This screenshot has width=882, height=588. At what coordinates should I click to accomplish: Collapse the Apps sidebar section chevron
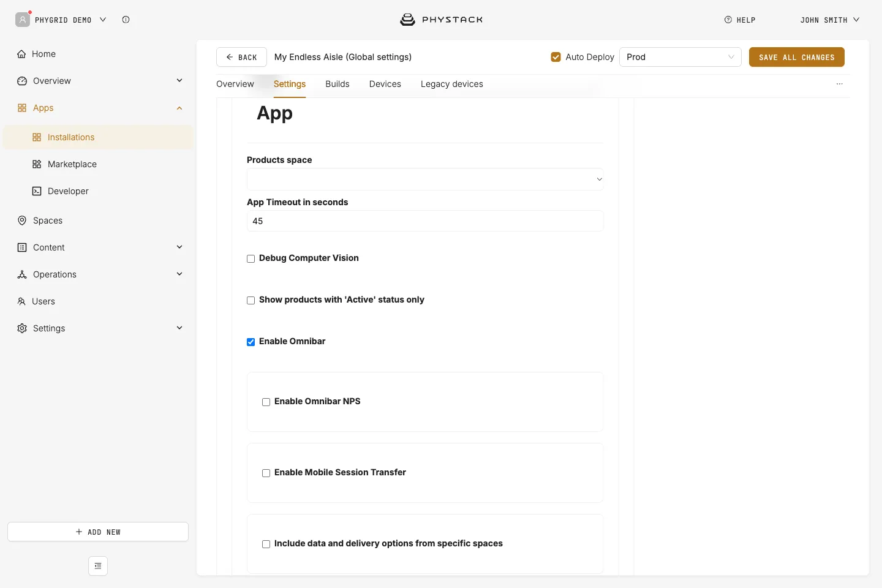click(179, 108)
